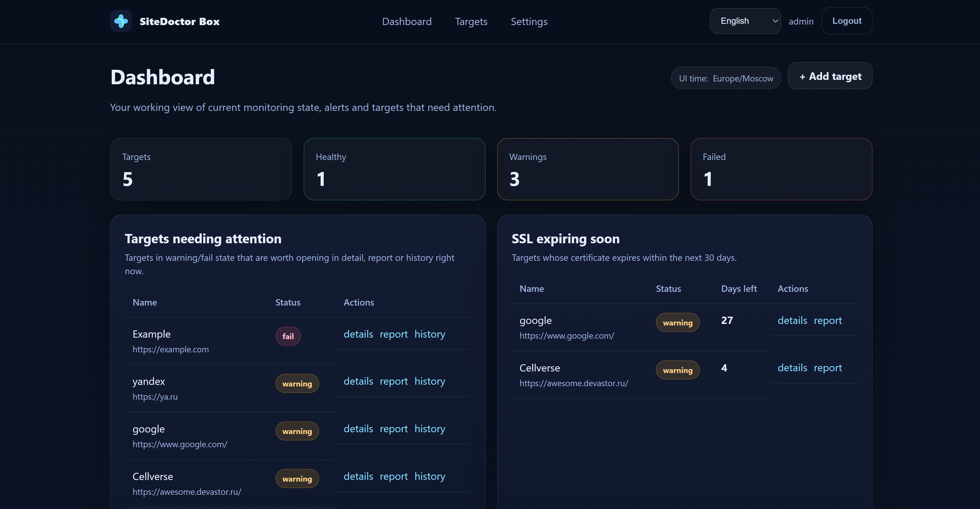Screen dimensions: 980x509
Task: Open SSL report for Cellverse row
Action: (x=828, y=368)
